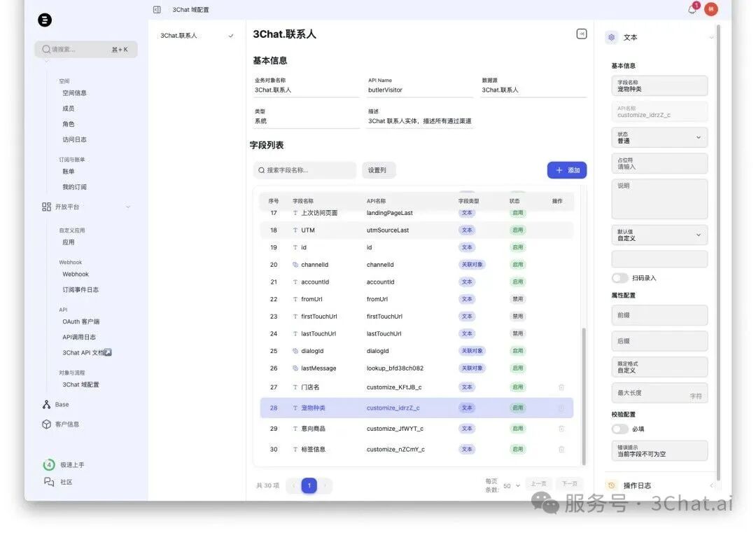Click the next page arrow in pagination
The height and width of the screenshot is (533, 756).
point(325,486)
